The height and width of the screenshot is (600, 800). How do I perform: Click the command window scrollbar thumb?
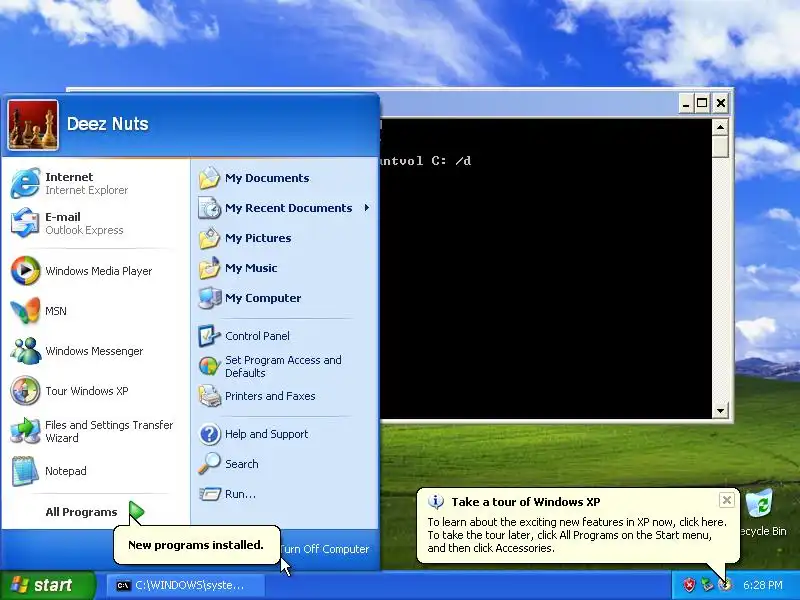pos(720,146)
